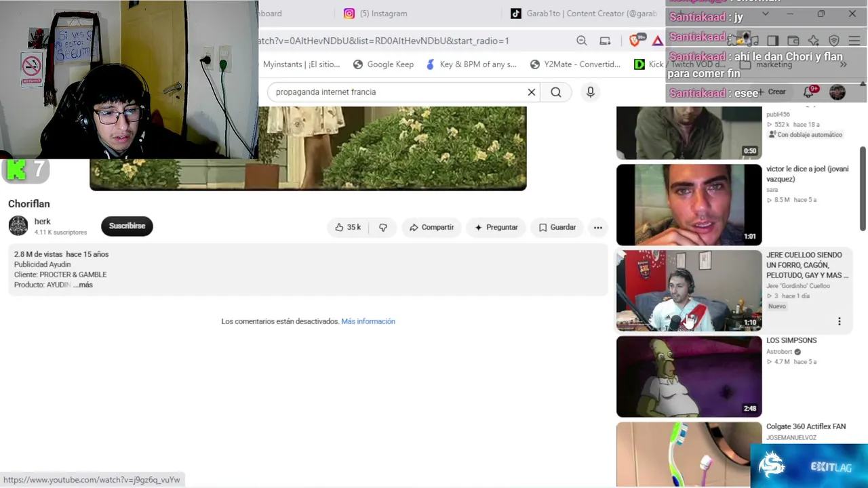868x488 pixels.
Task: Open YouTube notifications bell
Action: (x=809, y=92)
